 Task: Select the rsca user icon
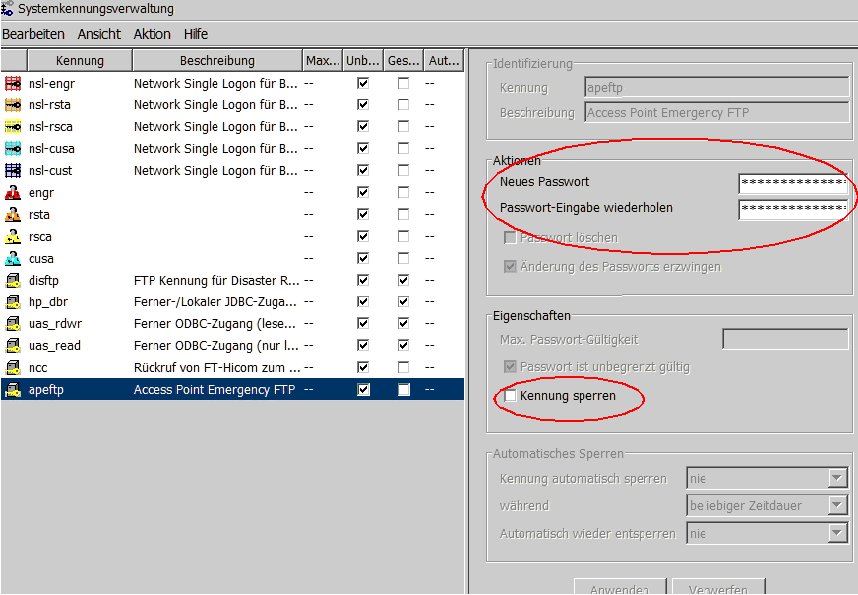(x=13, y=236)
